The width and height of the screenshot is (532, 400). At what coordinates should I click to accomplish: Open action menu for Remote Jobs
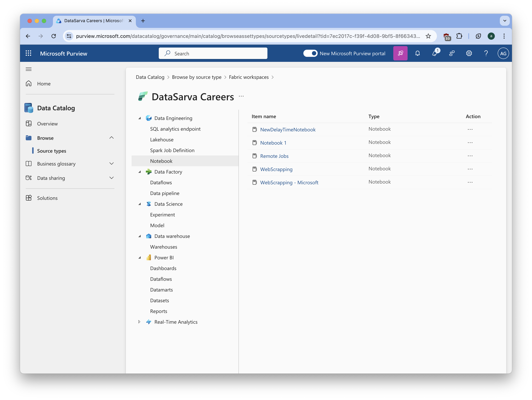coord(470,156)
